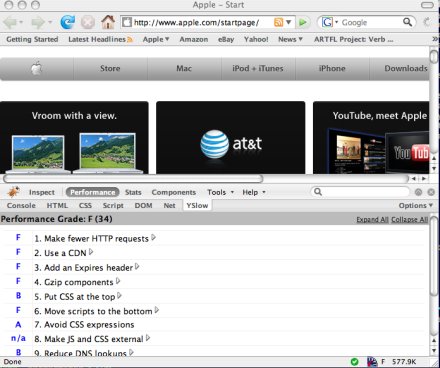This screenshot has width=440, height=368.
Task: Open the Components view
Action: tap(174, 192)
